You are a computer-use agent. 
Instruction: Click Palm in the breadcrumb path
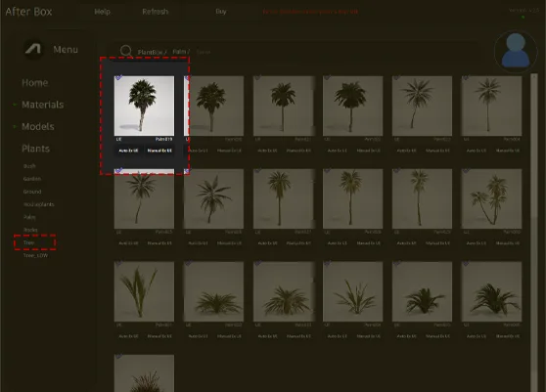pos(181,52)
